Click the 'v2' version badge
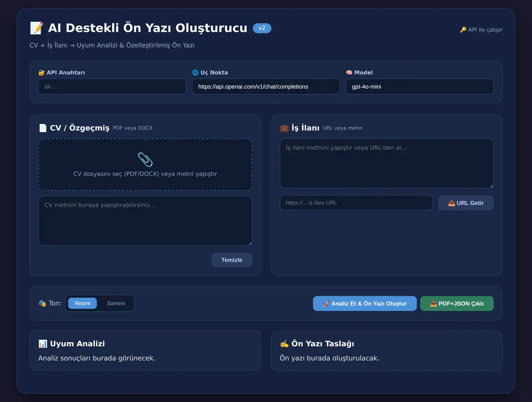The width and height of the screenshot is (532, 402). click(262, 28)
